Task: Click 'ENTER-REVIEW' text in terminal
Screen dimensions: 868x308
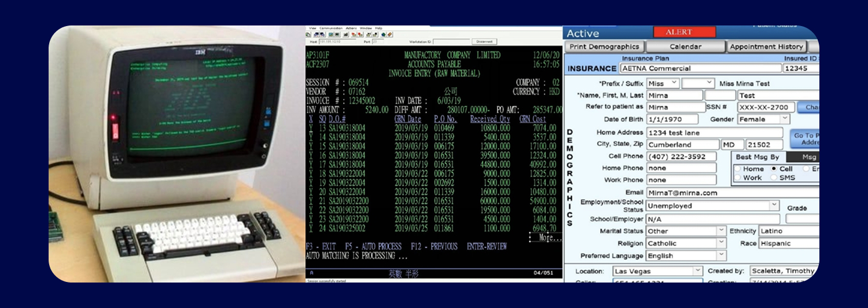Action: tap(487, 247)
